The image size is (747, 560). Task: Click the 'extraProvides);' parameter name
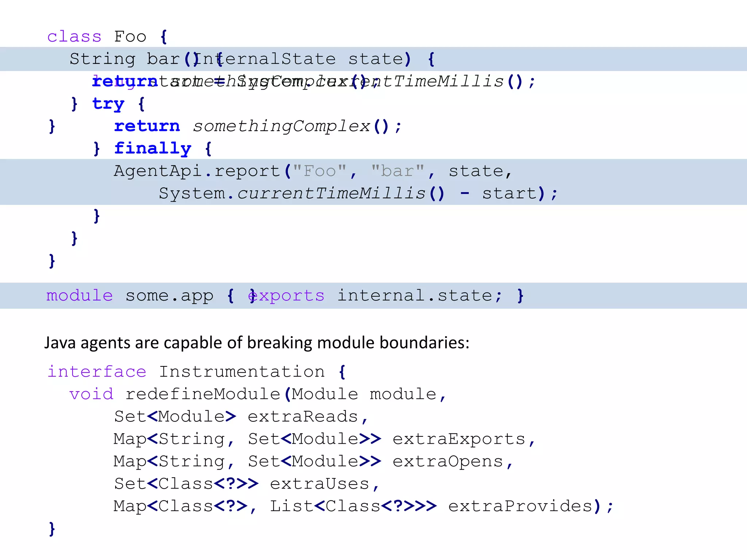pyautogui.click(x=531, y=506)
